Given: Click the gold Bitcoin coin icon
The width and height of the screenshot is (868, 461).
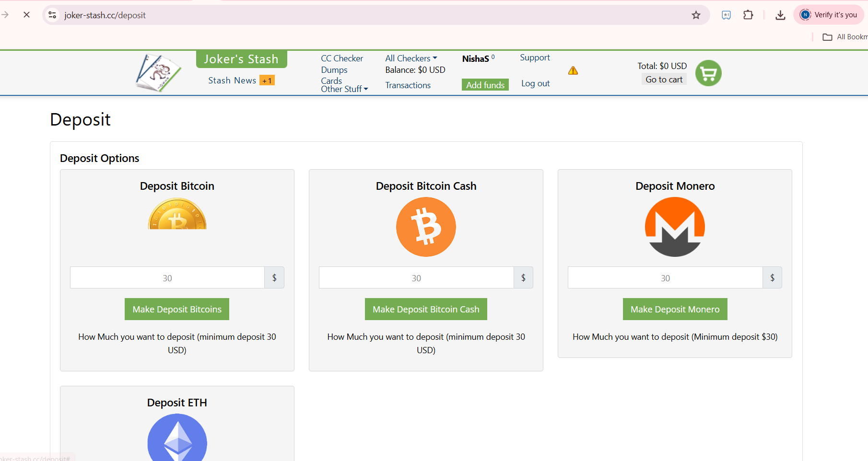Looking at the screenshot, I should pyautogui.click(x=177, y=214).
